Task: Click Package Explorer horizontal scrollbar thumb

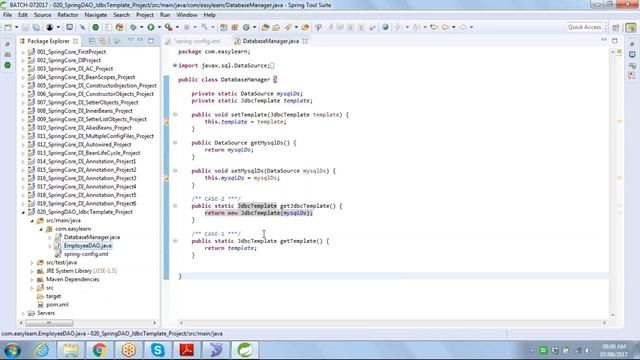Action: 49,323
